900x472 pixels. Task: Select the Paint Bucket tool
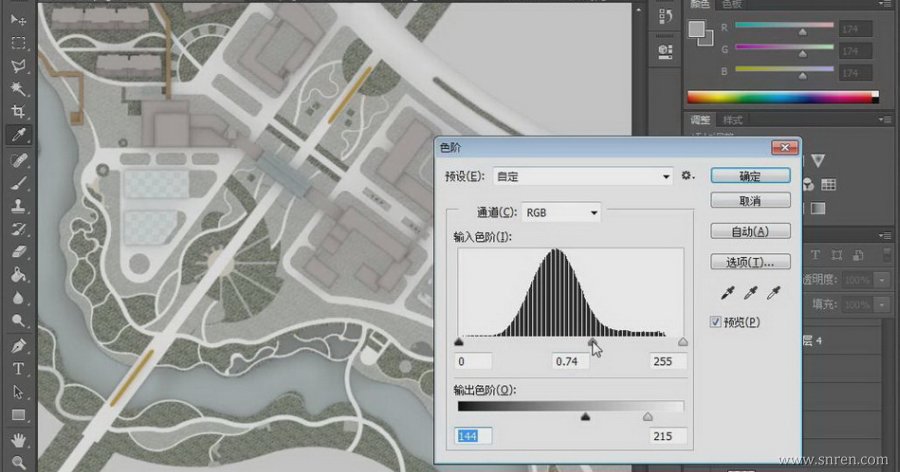[x=18, y=275]
